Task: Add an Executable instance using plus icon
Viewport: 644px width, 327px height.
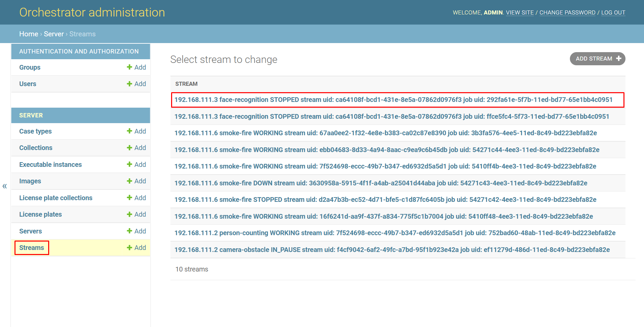Action: coord(129,165)
